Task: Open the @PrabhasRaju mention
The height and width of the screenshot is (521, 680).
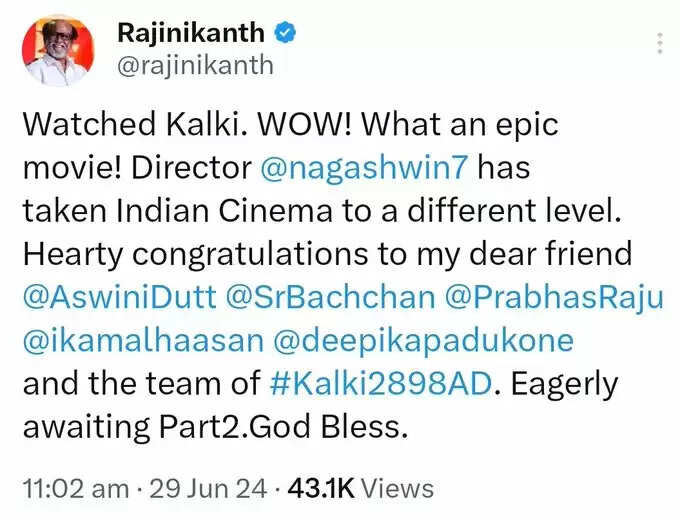Action: (x=554, y=297)
